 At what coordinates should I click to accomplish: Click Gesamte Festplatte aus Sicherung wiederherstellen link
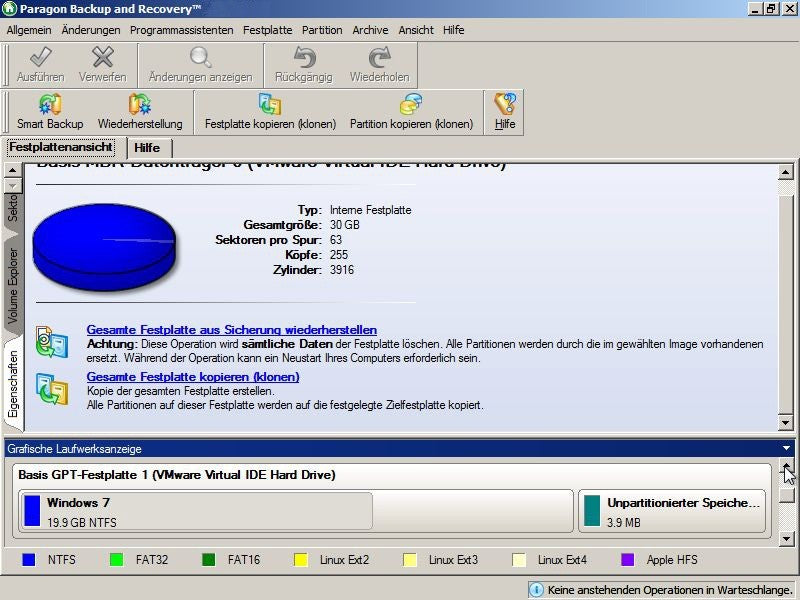coord(232,330)
